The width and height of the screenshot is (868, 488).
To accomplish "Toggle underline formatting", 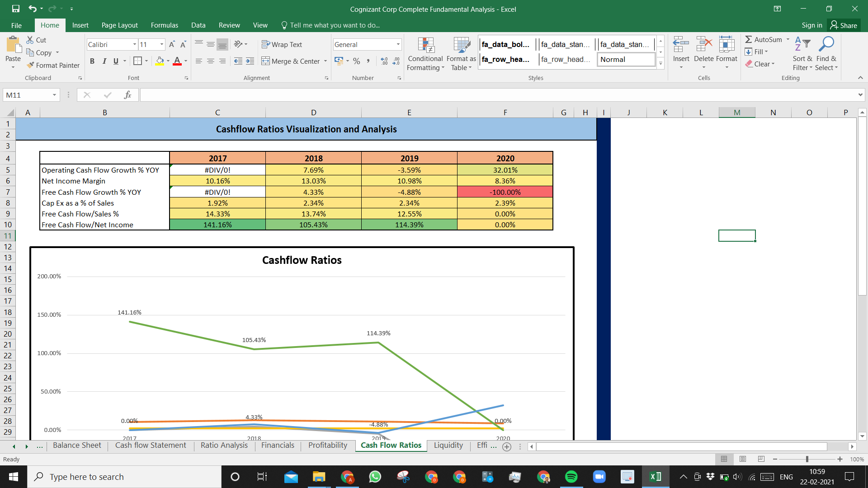I will point(116,61).
